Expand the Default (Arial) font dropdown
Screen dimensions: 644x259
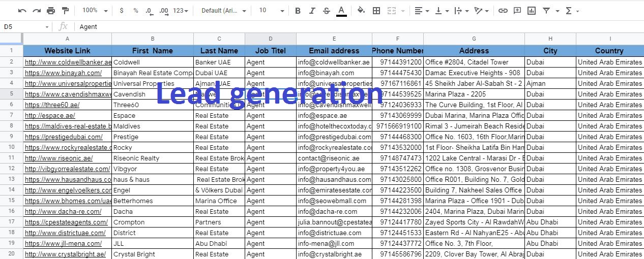[223, 11]
